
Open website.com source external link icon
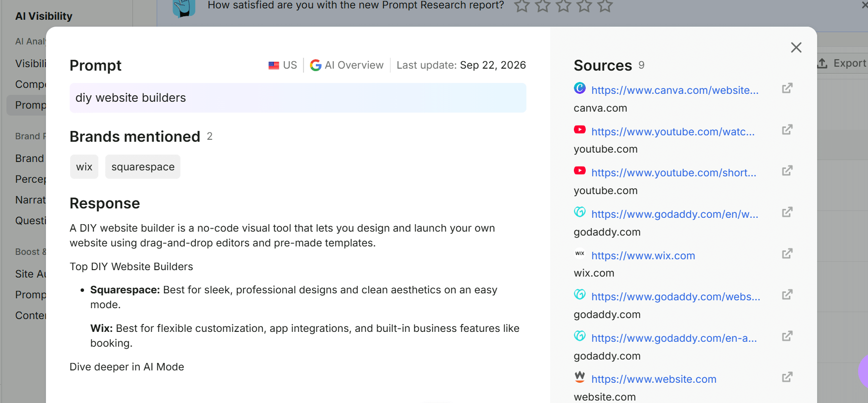[x=787, y=377]
